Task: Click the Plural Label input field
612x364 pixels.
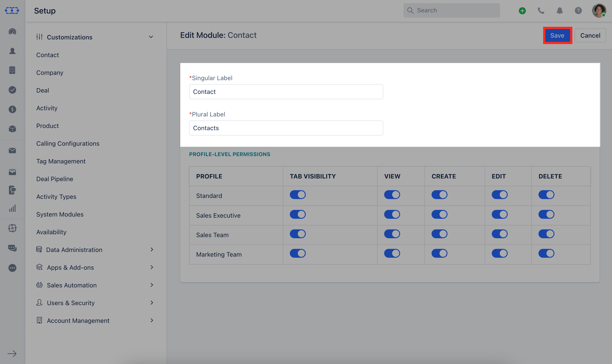Action: point(286,128)
